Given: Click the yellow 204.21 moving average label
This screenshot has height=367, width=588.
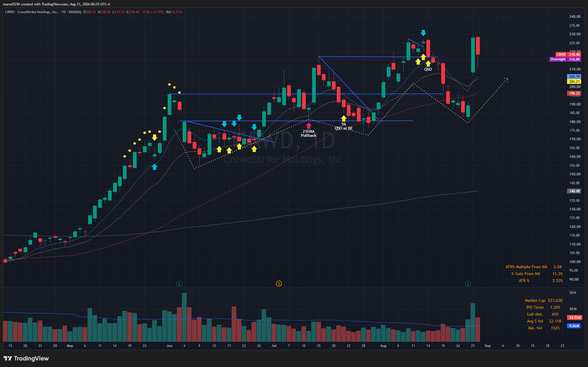Looking at the screenshot, I should click(574, 82).
